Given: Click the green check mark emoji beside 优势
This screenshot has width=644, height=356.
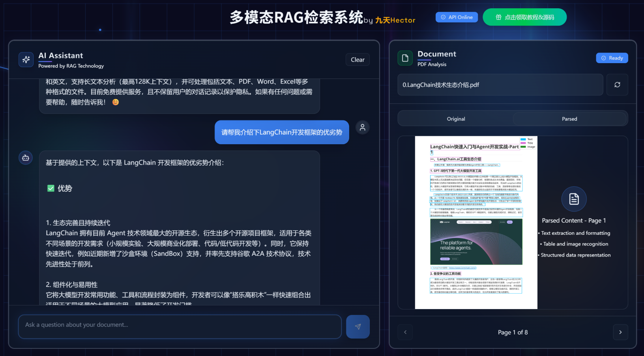Looking at the screenshot, I should click(51, 188).
